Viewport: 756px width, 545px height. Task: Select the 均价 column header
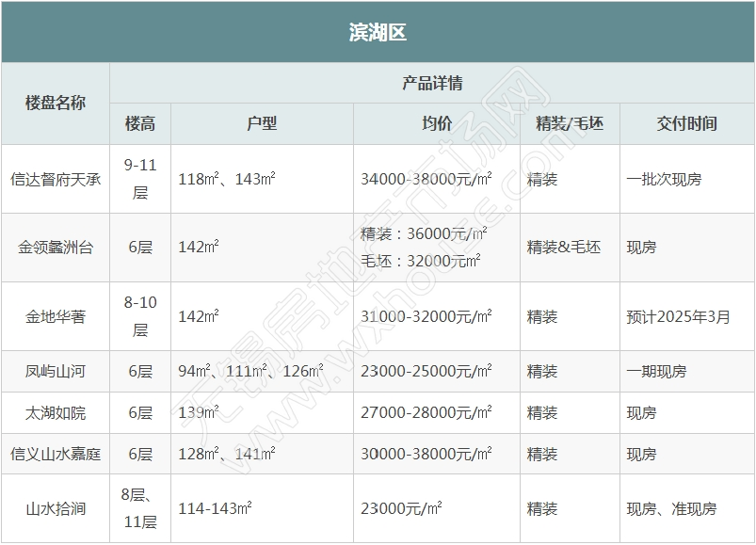click(x=437, y=123)
